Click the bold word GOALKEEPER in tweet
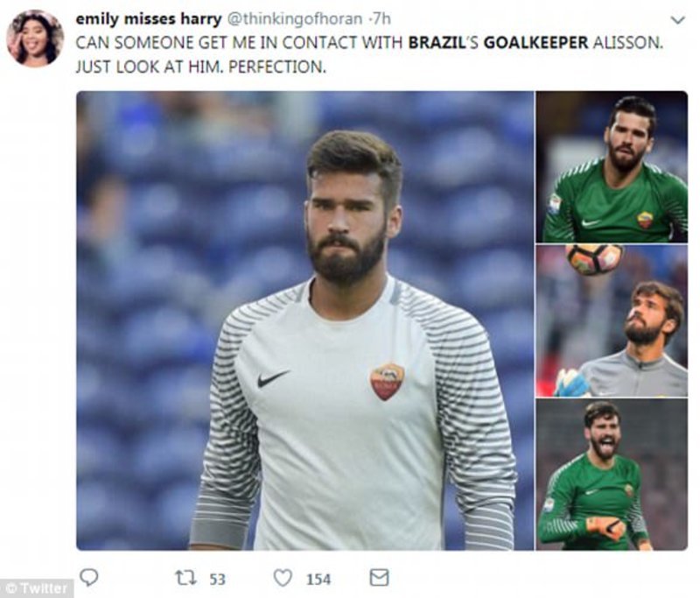 pos(535,43)
